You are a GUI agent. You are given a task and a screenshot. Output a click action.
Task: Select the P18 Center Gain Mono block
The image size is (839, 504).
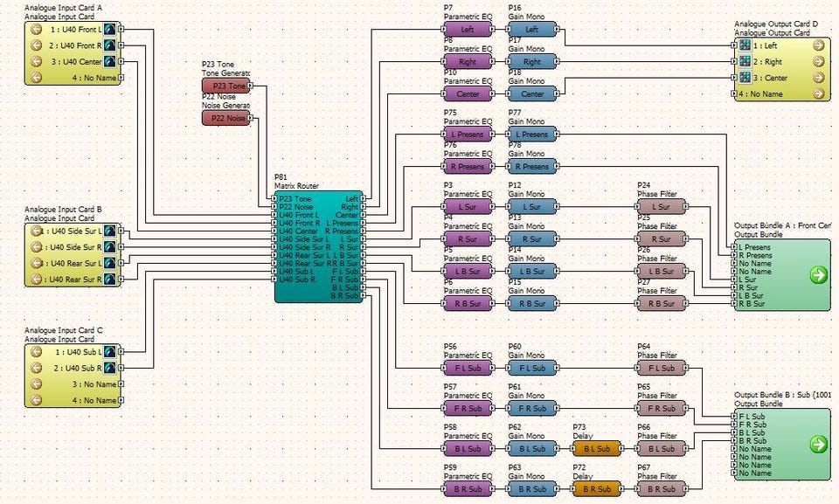click(532, 93)
